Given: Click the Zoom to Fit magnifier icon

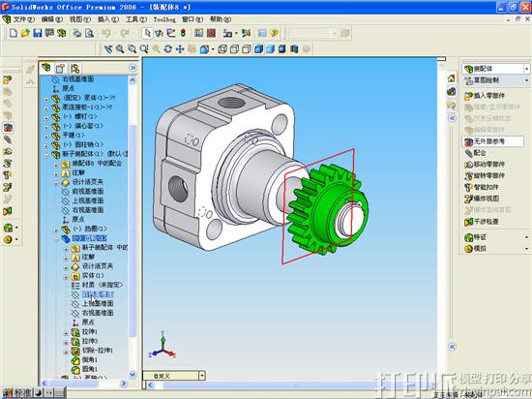Looking at the screenshot, I should pyautogui.click(x=120, y=48).
